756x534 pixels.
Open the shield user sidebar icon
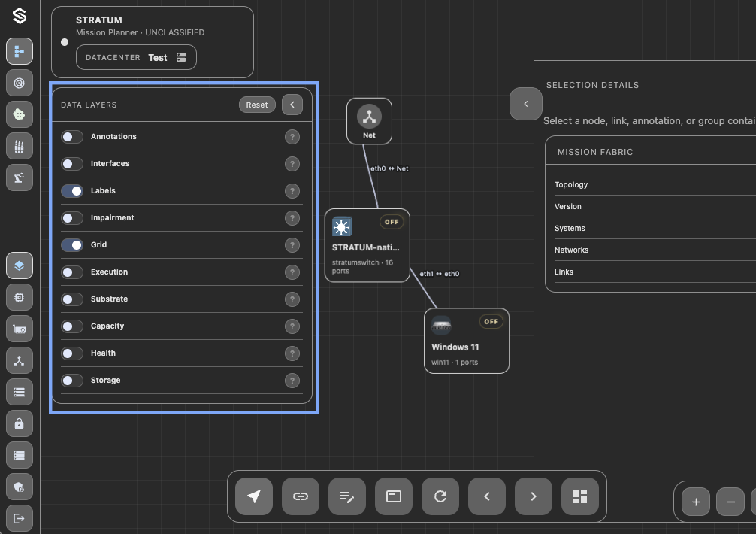pos(20,487)
